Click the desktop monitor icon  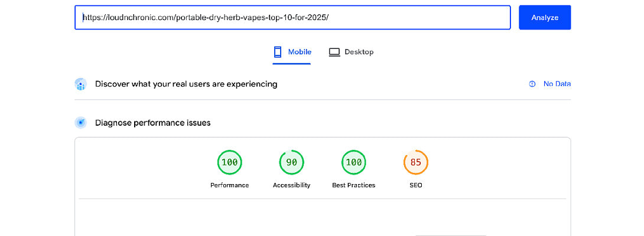click(334, 52)
